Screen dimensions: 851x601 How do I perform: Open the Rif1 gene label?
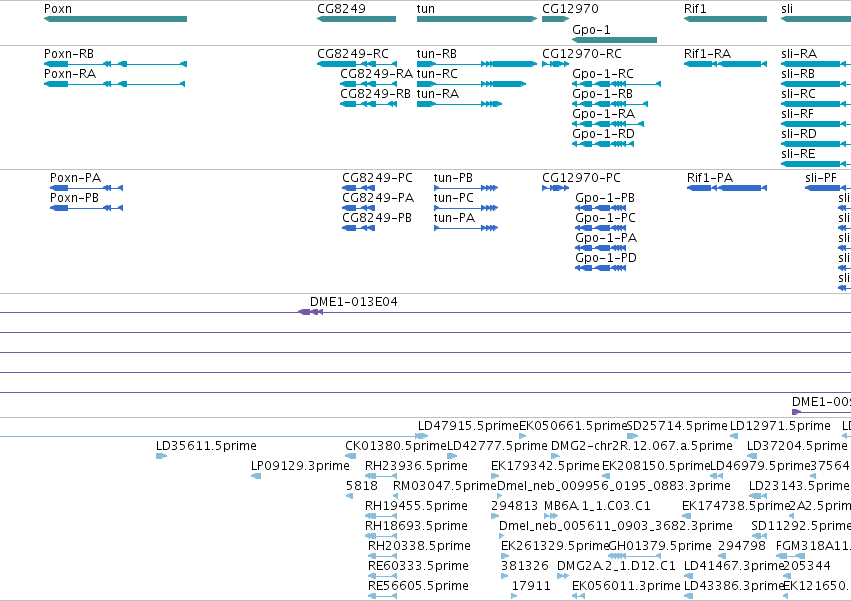pyautogui.click(x=695, y=9)
